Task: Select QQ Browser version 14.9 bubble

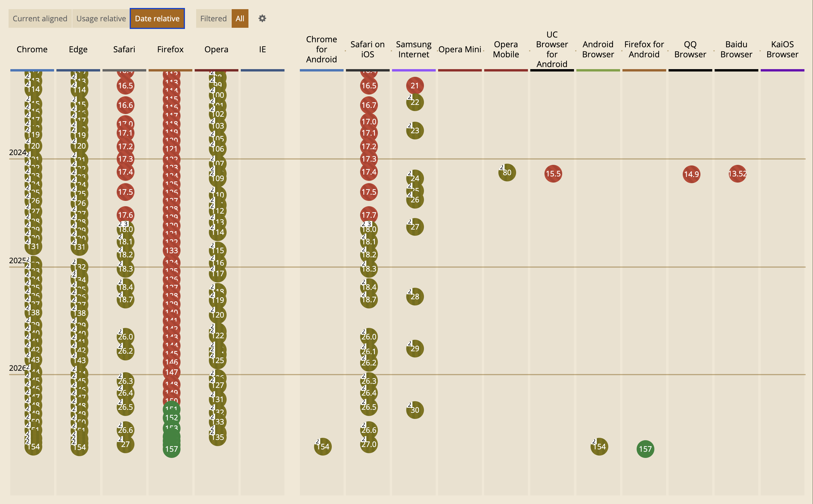Action: point(691,174)
